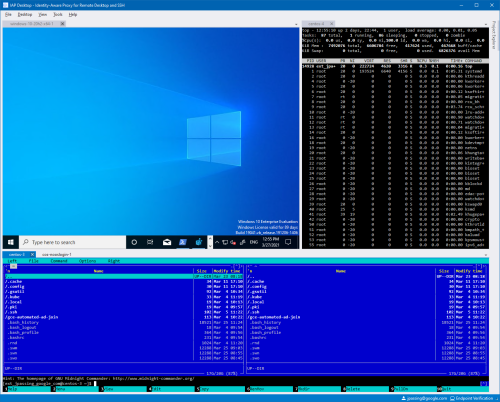
Task: Select the centos-3 terminal tab
Action: click(x=17, y=254)
